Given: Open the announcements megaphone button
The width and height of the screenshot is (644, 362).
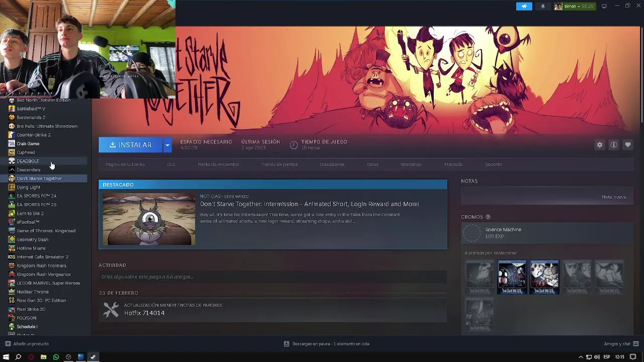Looking at the screenshot, I should pos(524,6).
